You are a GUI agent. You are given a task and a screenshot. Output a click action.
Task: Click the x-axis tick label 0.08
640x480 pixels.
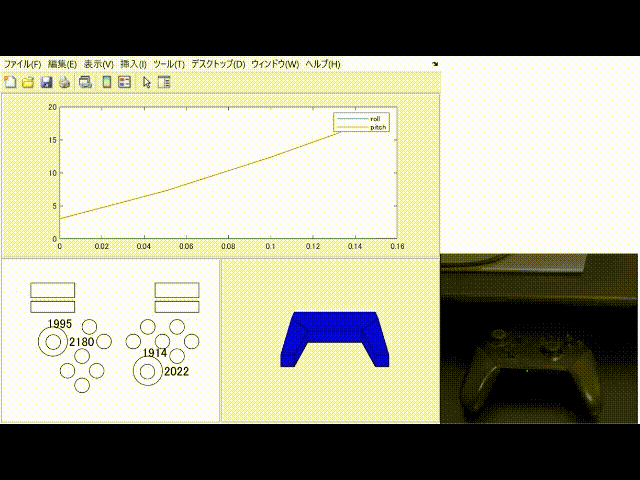tap(228, 247)
